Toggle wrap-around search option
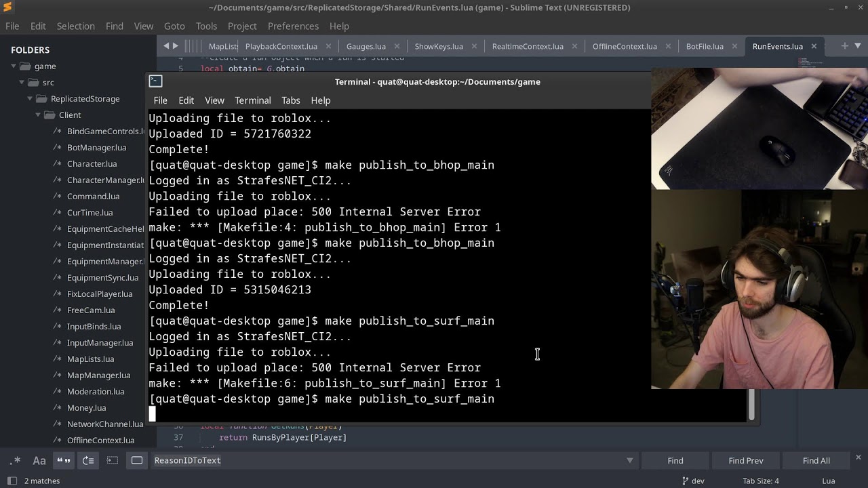Viewport: 868px width, 488px height. coord(88,460)
